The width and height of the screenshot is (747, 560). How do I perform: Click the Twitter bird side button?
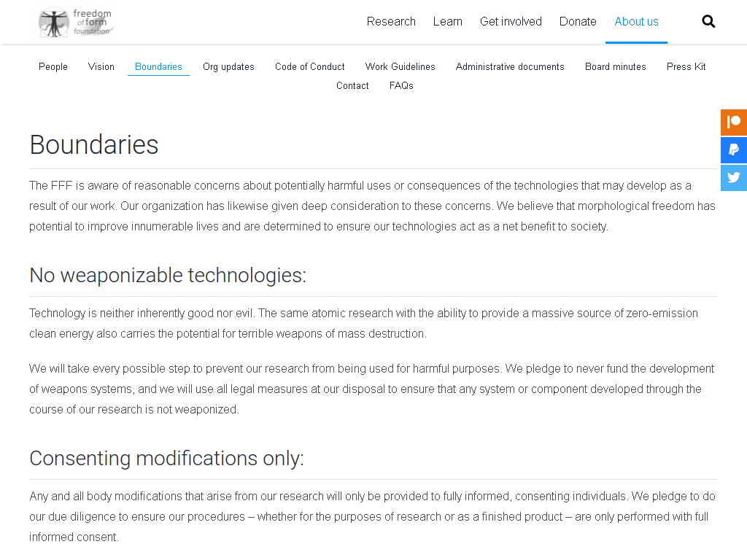click(x=734, y=178)
